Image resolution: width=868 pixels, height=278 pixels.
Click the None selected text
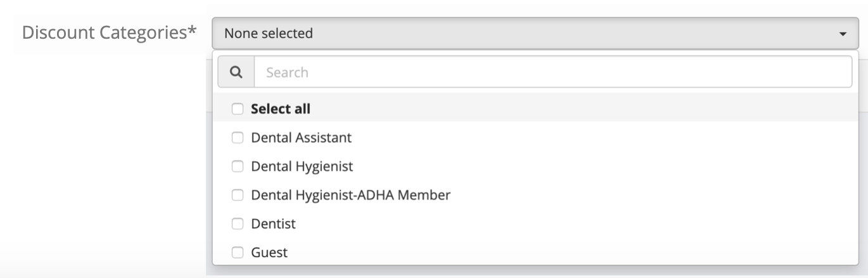click(x=269, y=33)
